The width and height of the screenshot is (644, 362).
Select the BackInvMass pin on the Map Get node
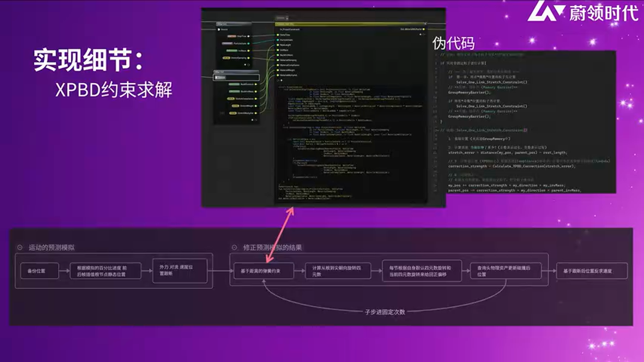(256, 91)
